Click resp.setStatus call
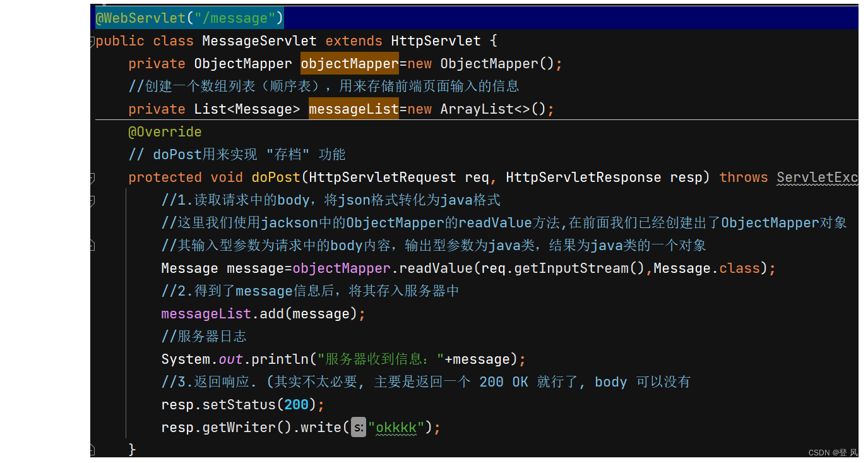 218,405
